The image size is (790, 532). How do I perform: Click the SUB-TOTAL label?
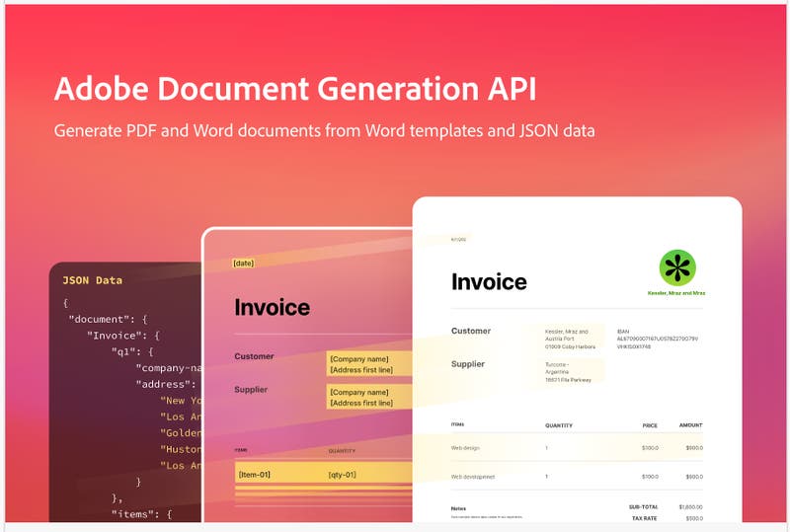(644, 506)
